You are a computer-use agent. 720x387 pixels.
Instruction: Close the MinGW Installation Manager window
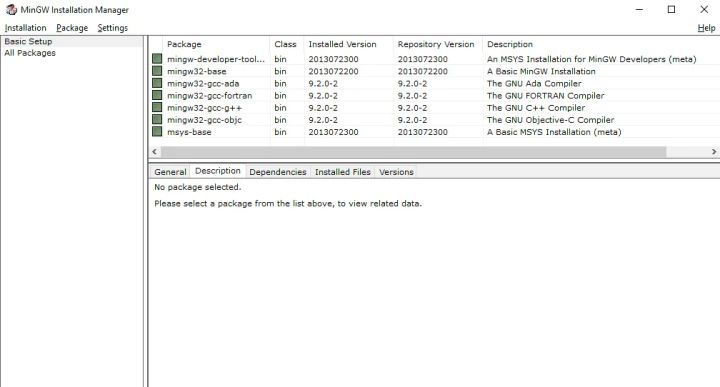704,9
